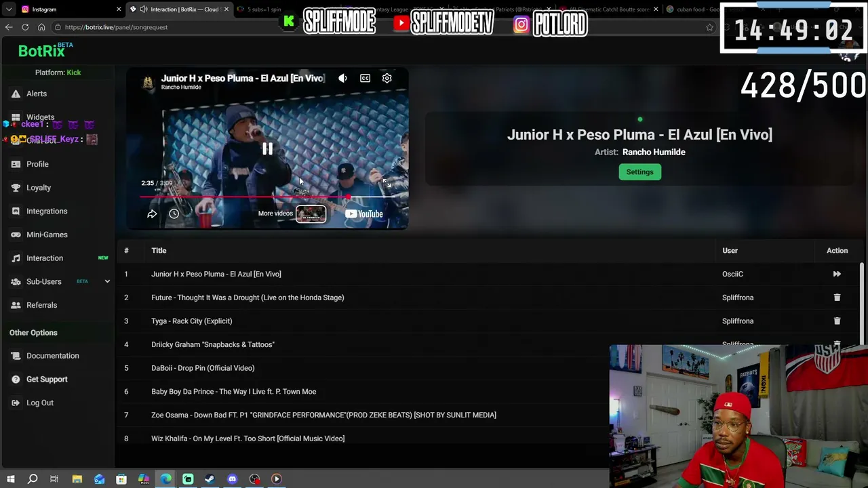Click the Log Out arrow icon
The width and height of the screenshot is (868, 488).
(16, 403)
